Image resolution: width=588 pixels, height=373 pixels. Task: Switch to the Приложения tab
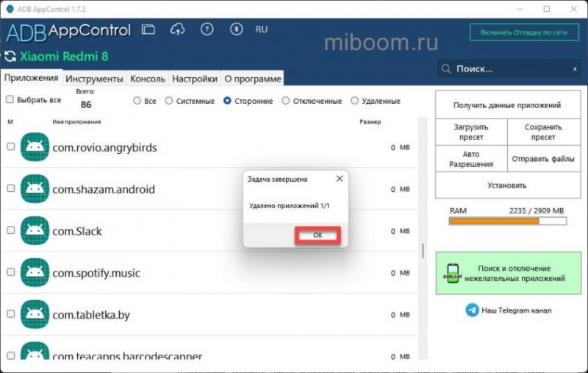[31, 78]
